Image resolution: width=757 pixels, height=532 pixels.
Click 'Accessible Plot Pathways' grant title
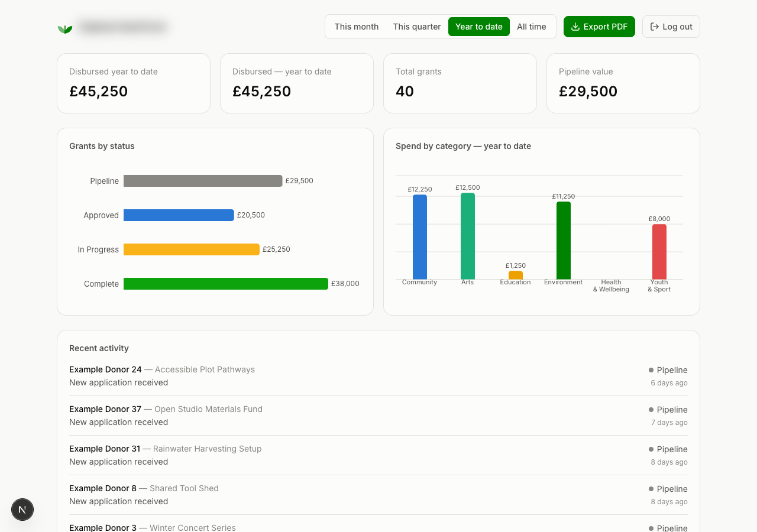click(x=205, y=369)
